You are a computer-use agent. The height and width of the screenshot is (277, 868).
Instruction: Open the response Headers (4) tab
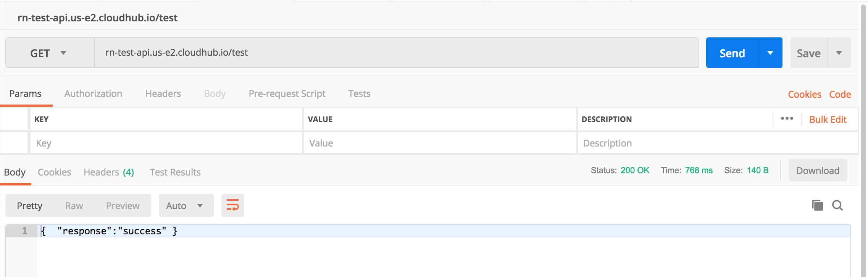(x=109, y=172)
